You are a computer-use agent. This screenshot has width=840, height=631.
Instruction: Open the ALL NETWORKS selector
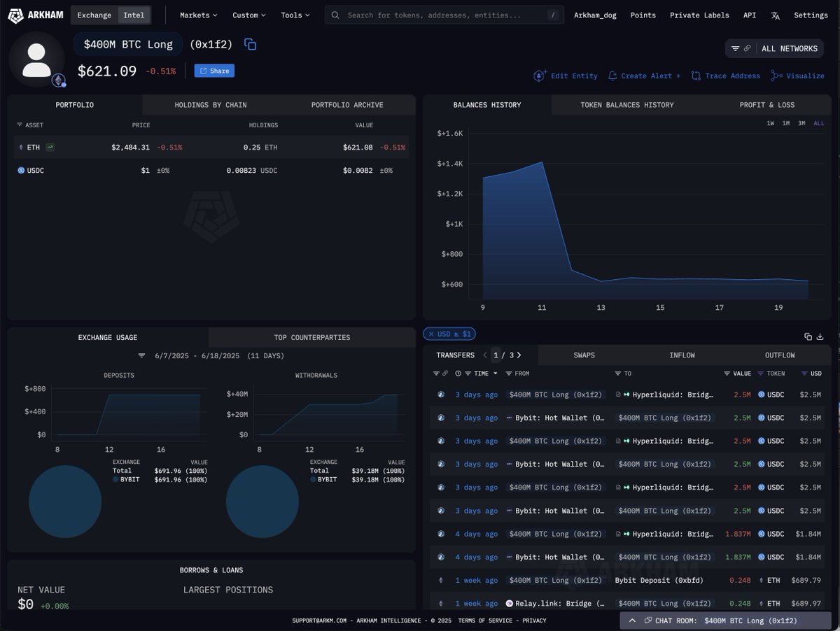(789, 49)
